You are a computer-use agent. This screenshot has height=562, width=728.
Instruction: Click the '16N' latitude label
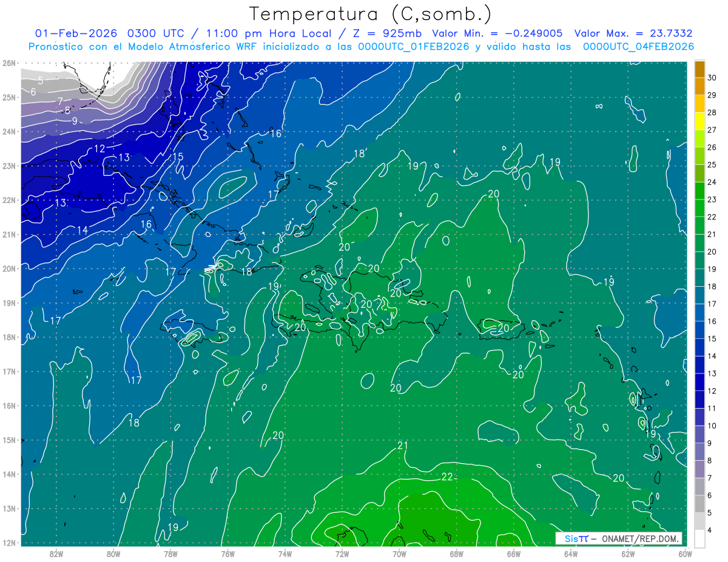click(8, 406)
